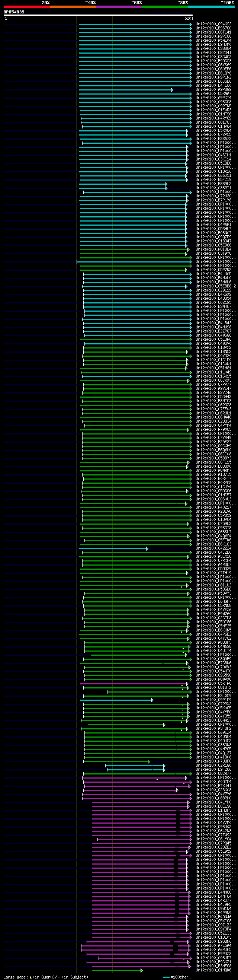Open hit UniRef100_B9S7C0
The image size is (238, 980).
214,28
